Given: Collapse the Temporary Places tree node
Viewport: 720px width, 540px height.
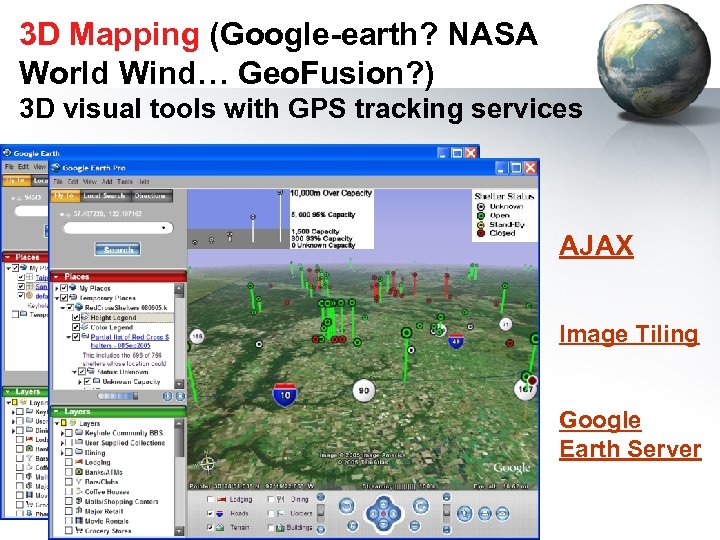Looking at the screenshot, I should pos(57,298).
